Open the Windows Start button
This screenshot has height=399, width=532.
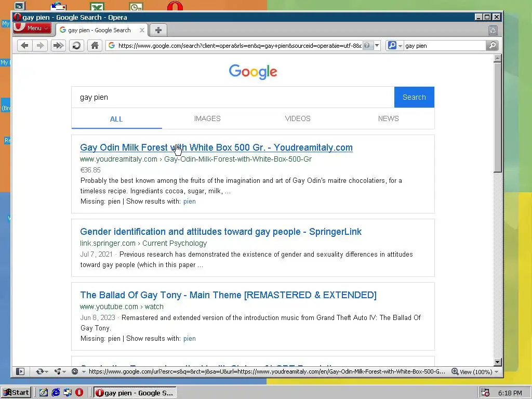(x=16, y=393)
